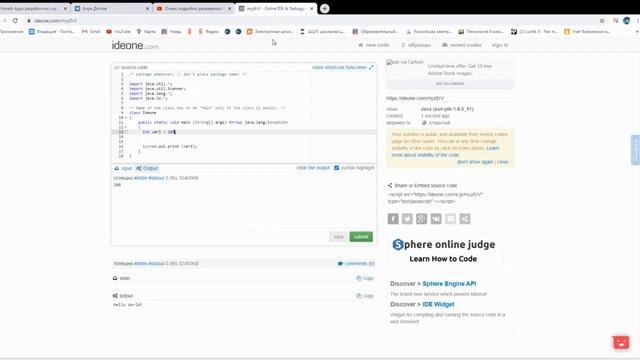The height and width of the screenshot is (360, 640).
Task: Open the Технология 5 клас... bookmark
Action: click(481, 31)
